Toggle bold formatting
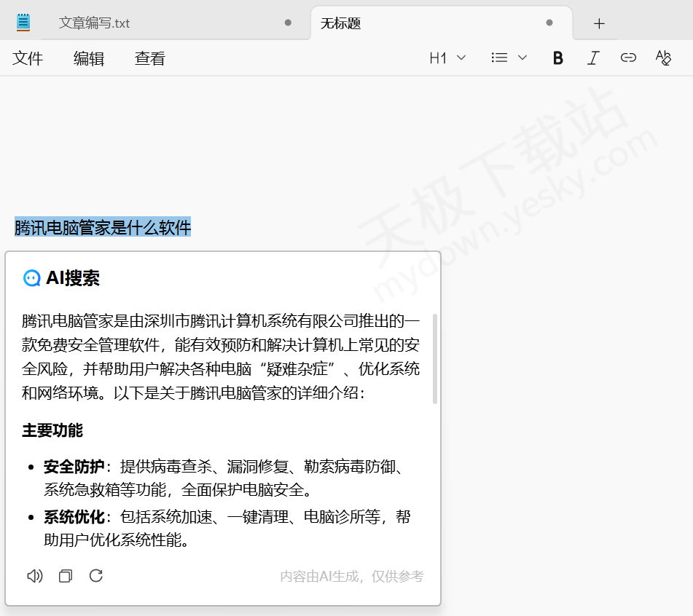The image size is (693, 616). 558,58
